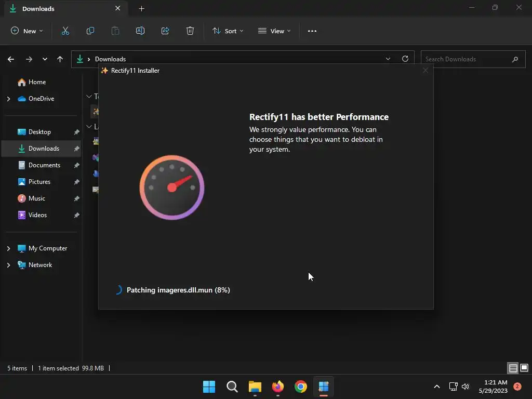Add a new tab

coord(142,9)
